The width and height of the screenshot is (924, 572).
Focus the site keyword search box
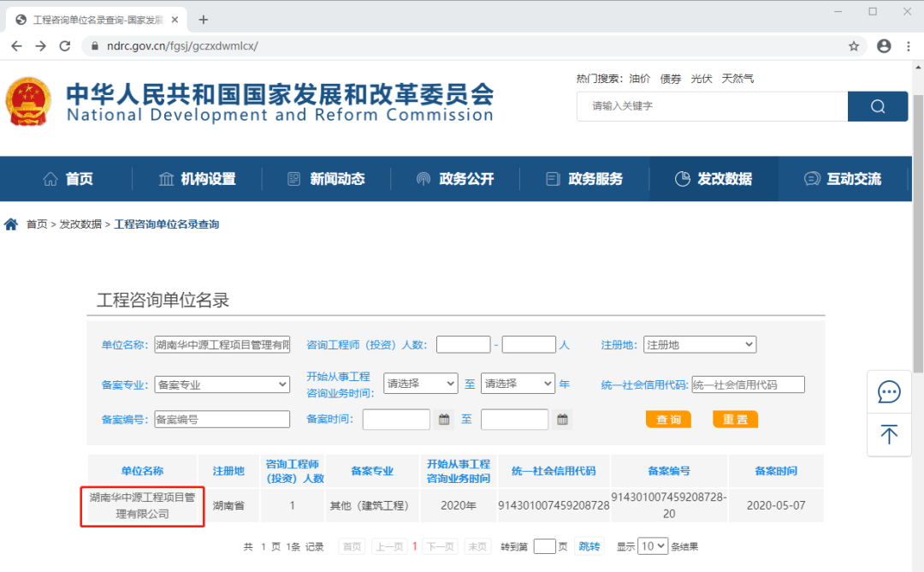713,106
